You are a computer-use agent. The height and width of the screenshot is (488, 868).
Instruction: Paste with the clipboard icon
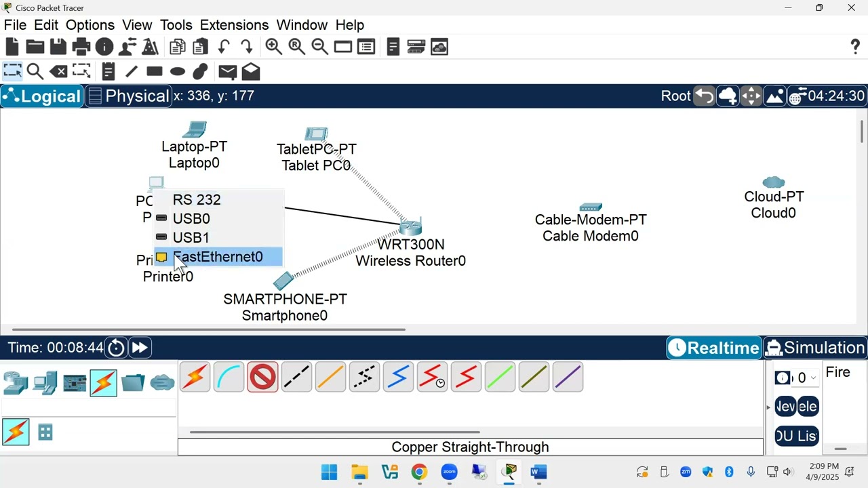200,47
